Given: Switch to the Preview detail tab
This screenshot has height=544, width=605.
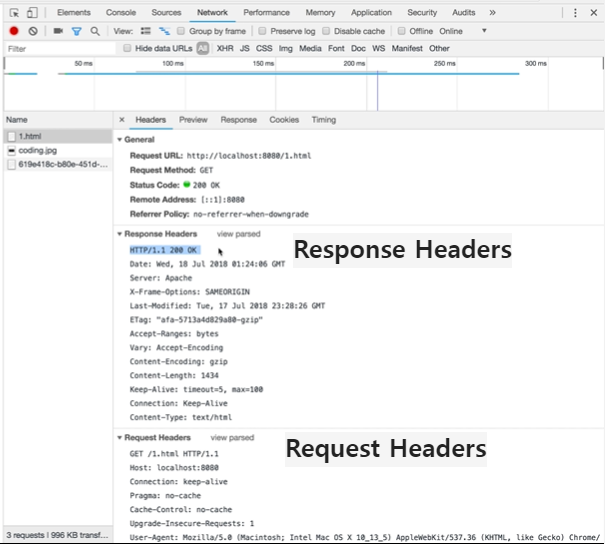Looking at the screenshot, I should point(193,120).
